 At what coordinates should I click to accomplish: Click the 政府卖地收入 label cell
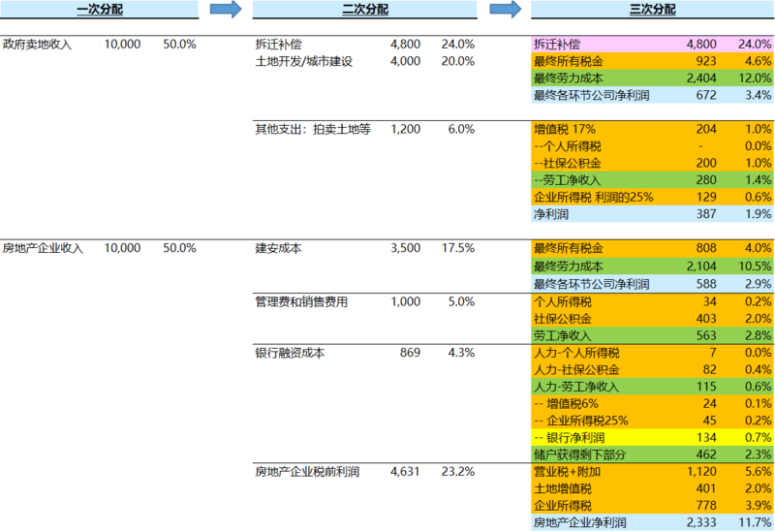[38, 45]
